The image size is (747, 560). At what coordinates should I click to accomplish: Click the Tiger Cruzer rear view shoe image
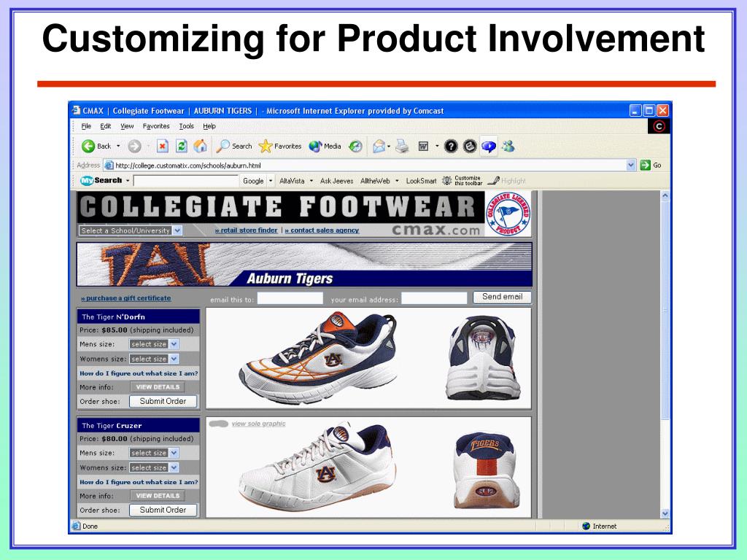point(485,470)
